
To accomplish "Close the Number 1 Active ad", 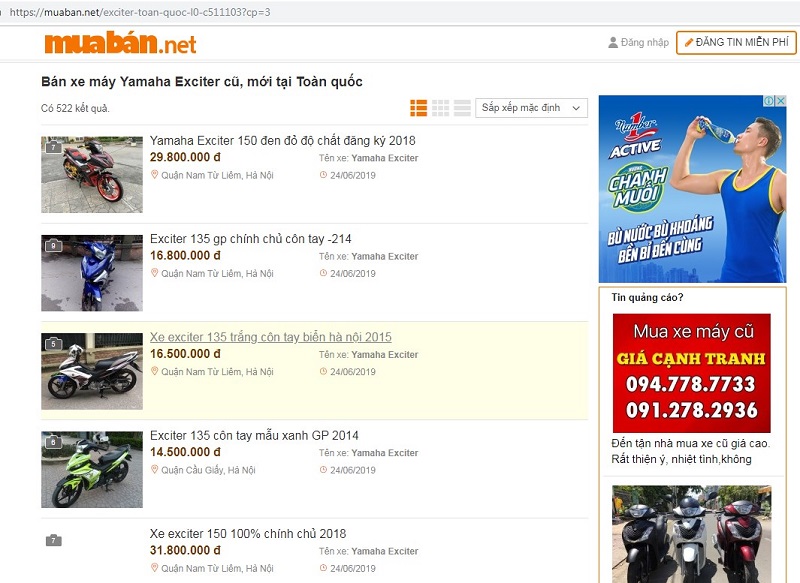I will pos(781,101).
